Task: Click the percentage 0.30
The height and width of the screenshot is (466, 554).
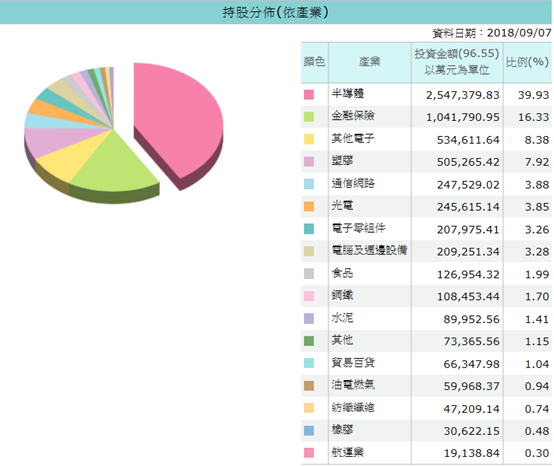Action: 537,453
